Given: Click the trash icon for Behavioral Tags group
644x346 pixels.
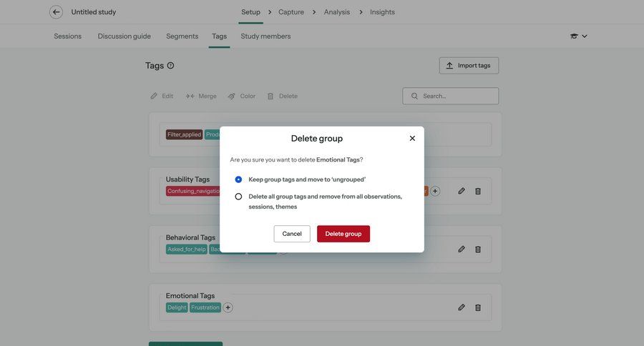Looking at the screenshot, I should (x=478, y=249).
